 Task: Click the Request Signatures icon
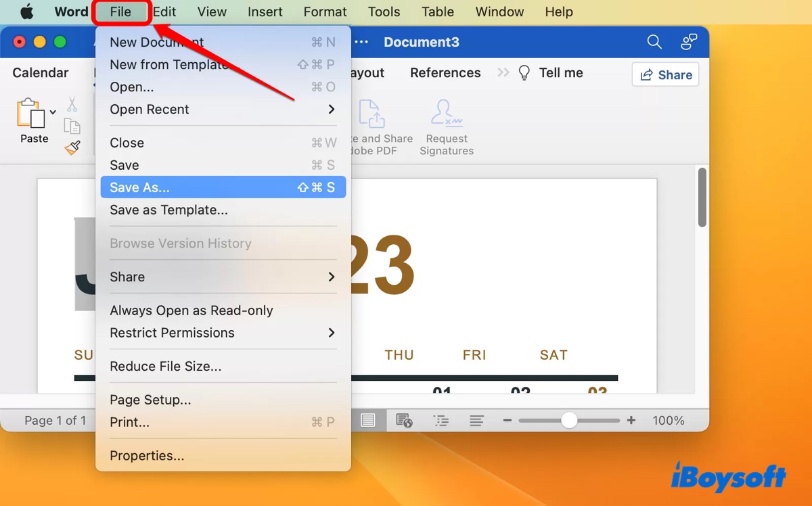tap(446, 112)
